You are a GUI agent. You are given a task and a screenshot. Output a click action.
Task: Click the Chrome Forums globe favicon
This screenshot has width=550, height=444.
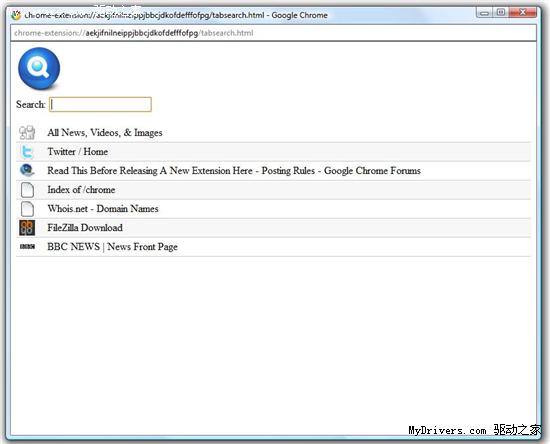point(27,170)
